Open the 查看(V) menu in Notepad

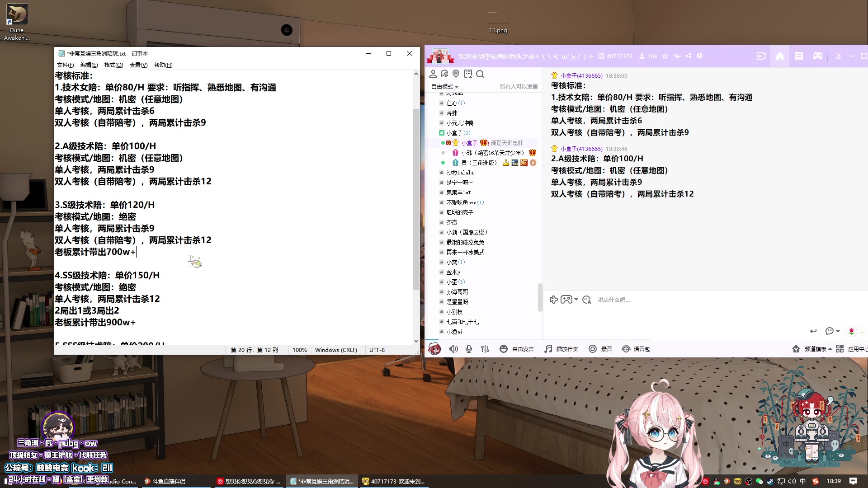(138, 65)
